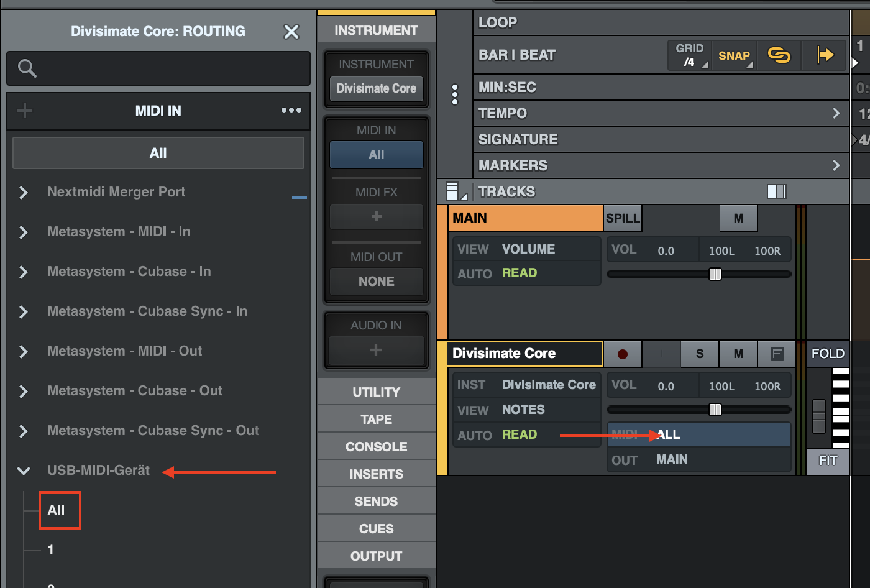Click the SPILL button on MAIN track

point(623,218)
